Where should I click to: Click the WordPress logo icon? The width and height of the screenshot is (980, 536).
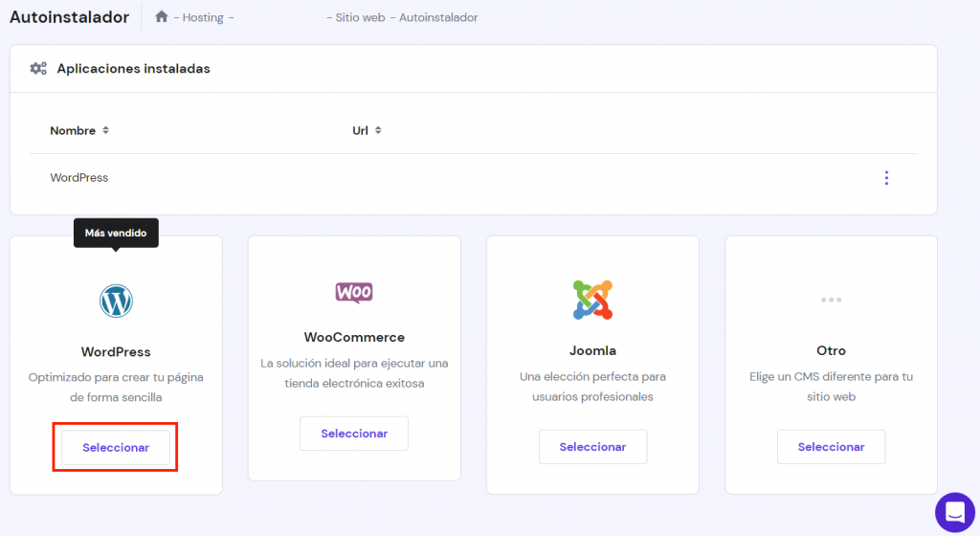pyautogui.click(x=116, y=301)
